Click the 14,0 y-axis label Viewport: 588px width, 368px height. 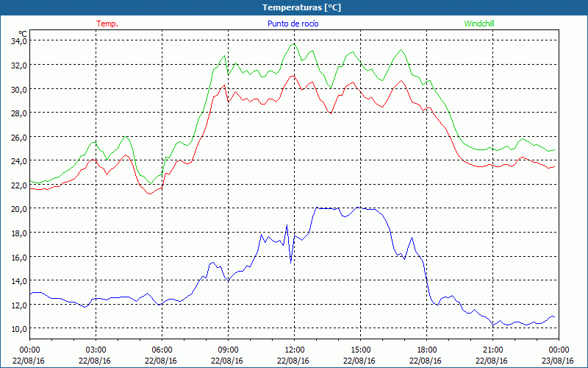(x=19, y=280)
